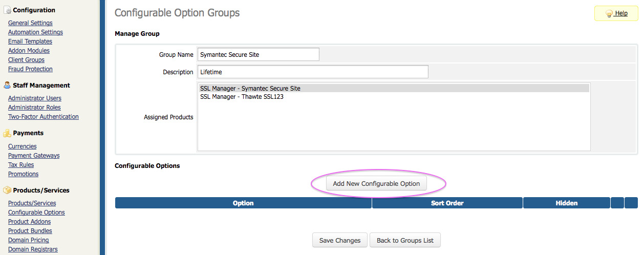Open Payment Gateways link
Image resolution: width=644 pixels, height=255 pixels.
coord(34,156)
